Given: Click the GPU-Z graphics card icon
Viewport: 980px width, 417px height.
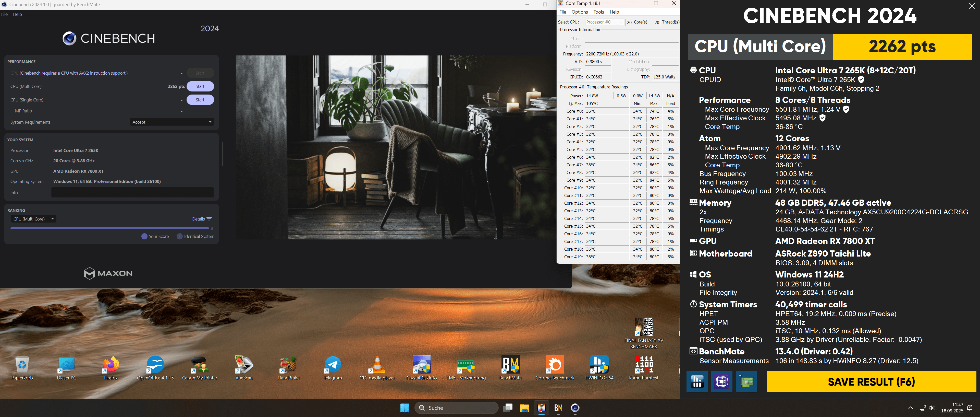Looking at the screenshot, I should point(746,381).
